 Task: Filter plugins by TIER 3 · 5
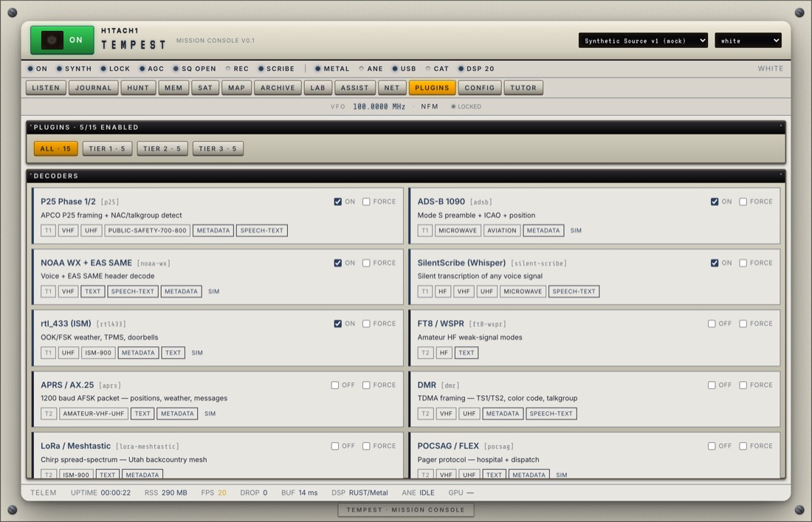pos(218,148)
